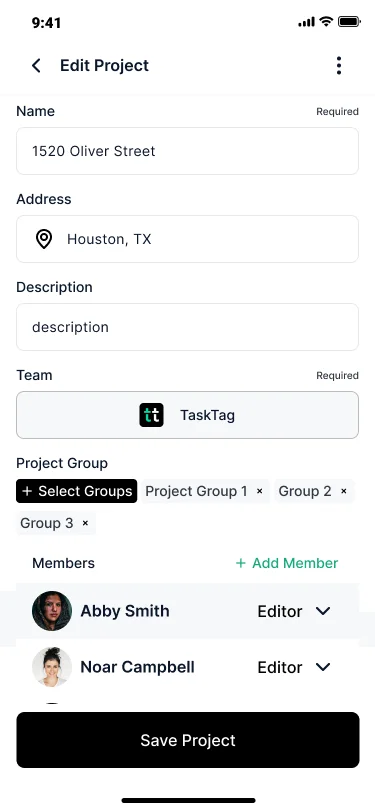Remove Group 3 tag
The width and height of the screenshot is (375, 812).
85,523
